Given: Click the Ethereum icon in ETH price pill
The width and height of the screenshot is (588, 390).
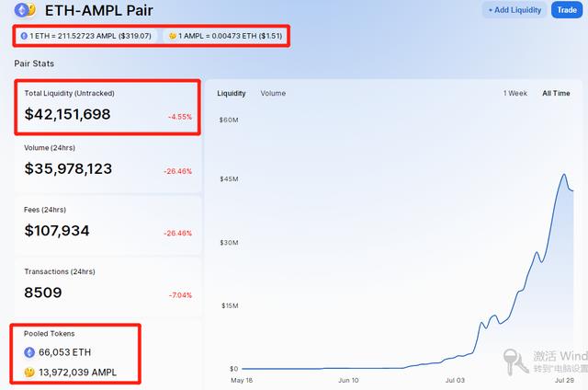Looking at the screenshot, I should point(24,36).
